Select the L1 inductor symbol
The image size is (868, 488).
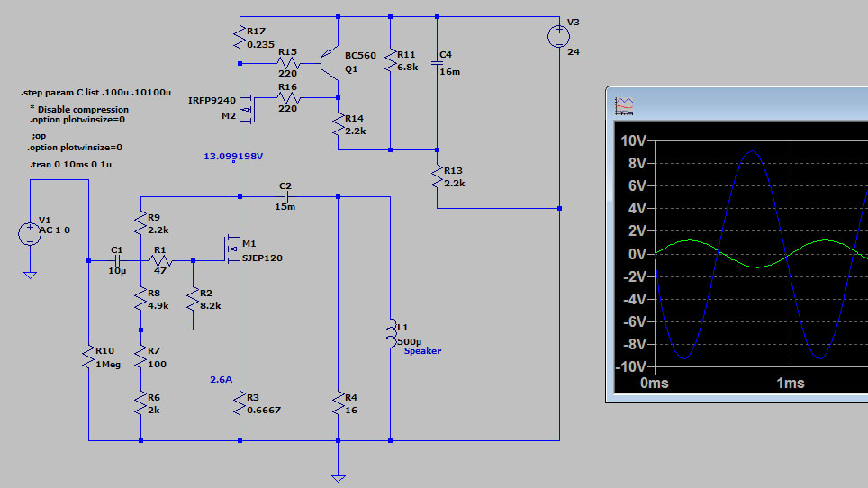pyautogui.click(x=392, y=332)
